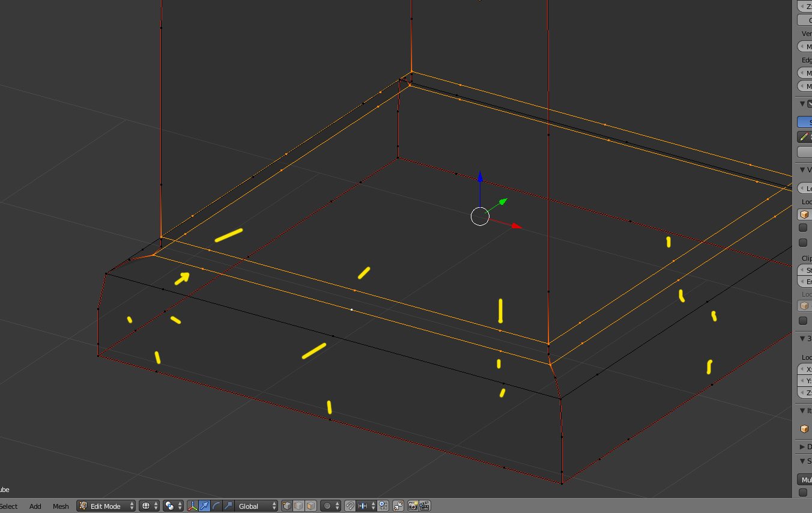Click the OpenGL render image camera icon
This screenshot has width=812, height=513.
coord(413,506)
